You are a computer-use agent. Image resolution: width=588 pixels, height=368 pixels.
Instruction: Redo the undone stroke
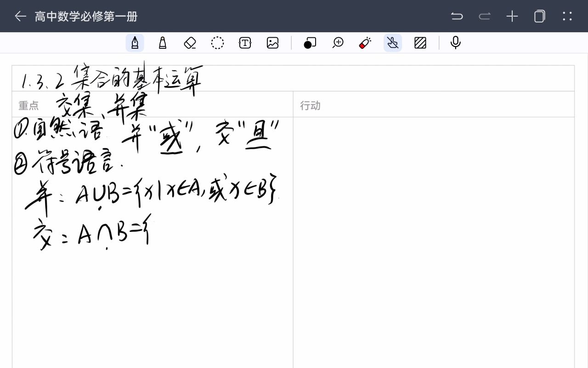[x=485, y=17]
